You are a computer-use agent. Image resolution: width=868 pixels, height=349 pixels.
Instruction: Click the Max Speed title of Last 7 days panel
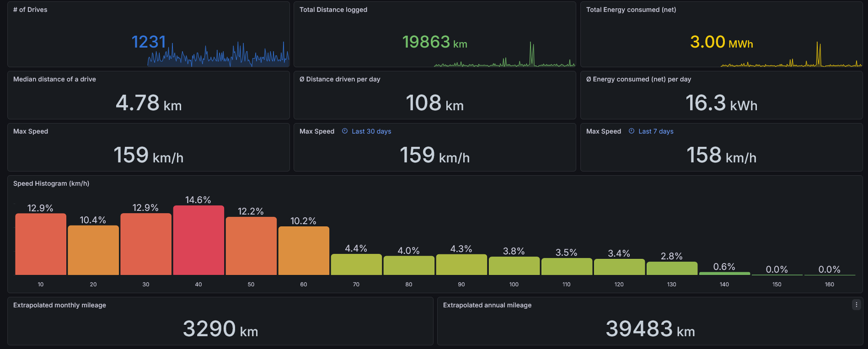[x=604, y=131]
